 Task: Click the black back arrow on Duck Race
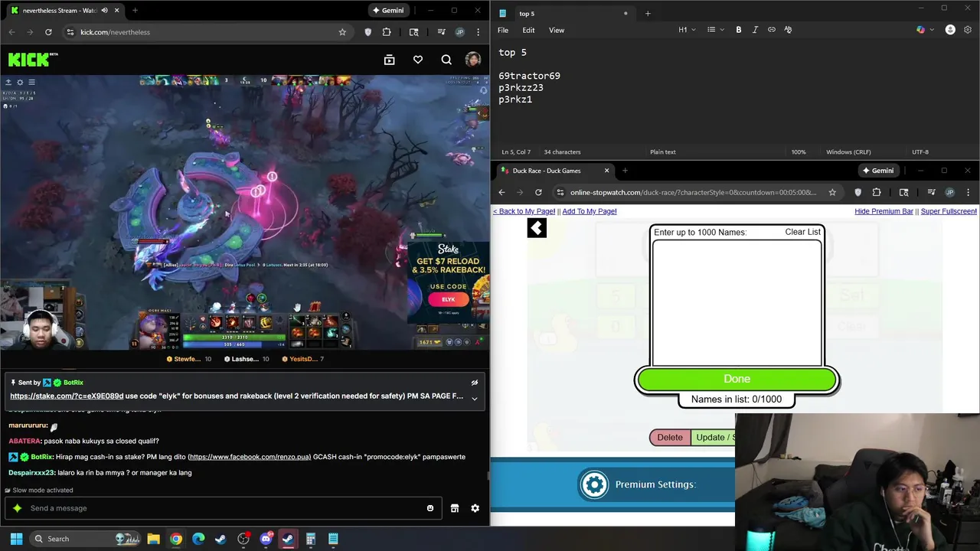[x=537, y=228]
